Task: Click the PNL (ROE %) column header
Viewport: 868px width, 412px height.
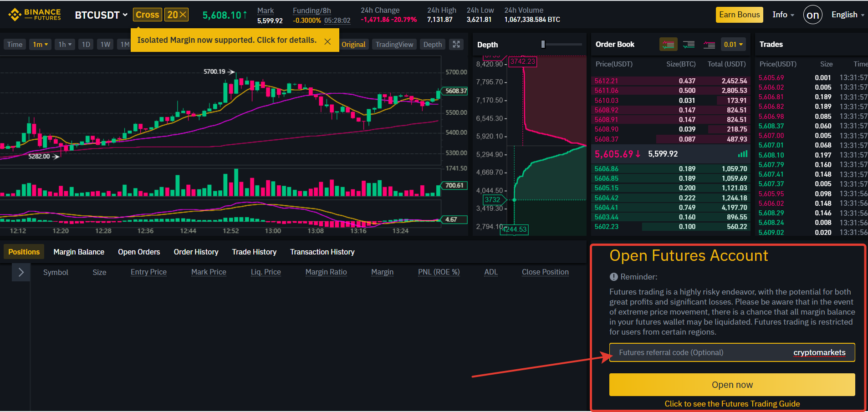Action: pyautogui.click(x=439, y=272)
